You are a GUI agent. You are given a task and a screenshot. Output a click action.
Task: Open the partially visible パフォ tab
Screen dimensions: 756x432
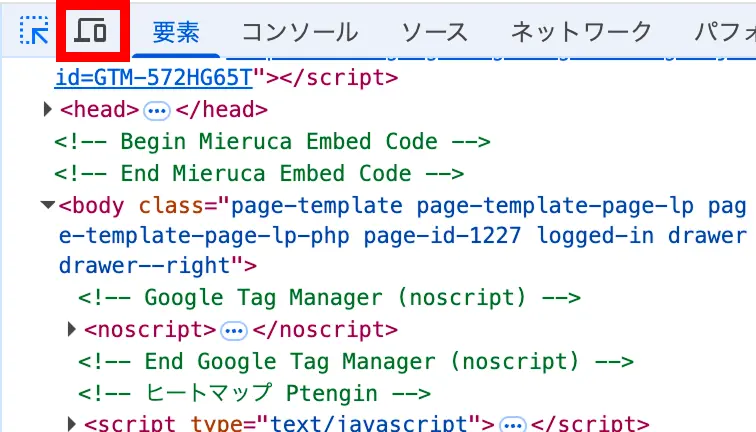pyautogui.click(x=725, y=33)
